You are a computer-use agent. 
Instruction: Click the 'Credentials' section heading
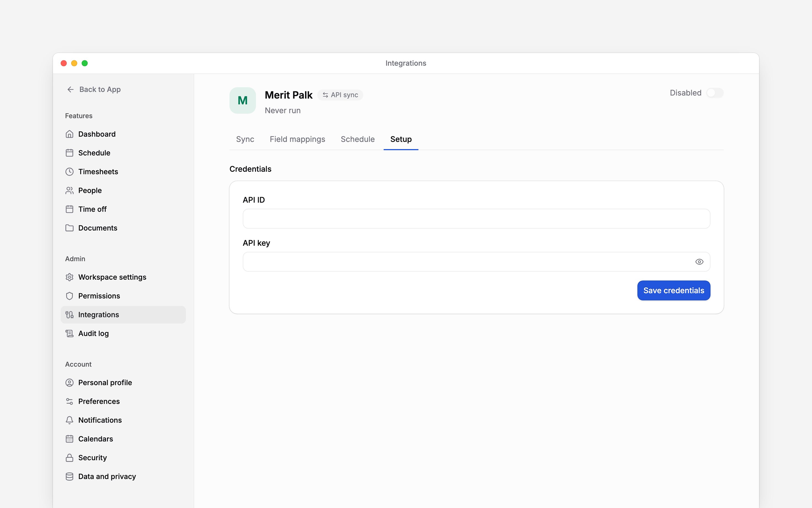point(250,169)
